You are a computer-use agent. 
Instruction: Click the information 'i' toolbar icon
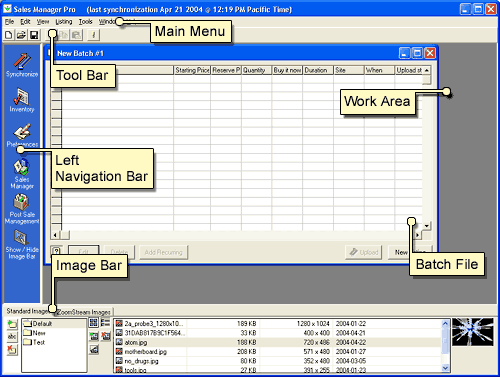point(94,35)
